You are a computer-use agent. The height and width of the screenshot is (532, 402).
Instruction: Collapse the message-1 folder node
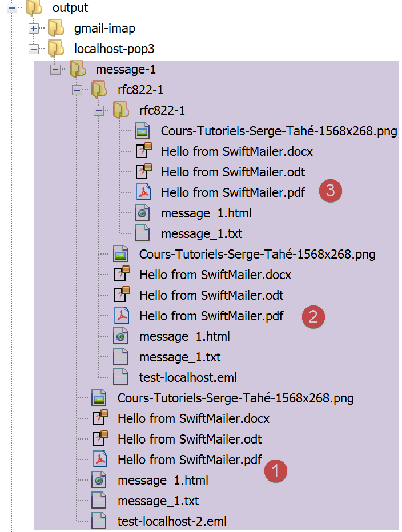coord(55,70)
